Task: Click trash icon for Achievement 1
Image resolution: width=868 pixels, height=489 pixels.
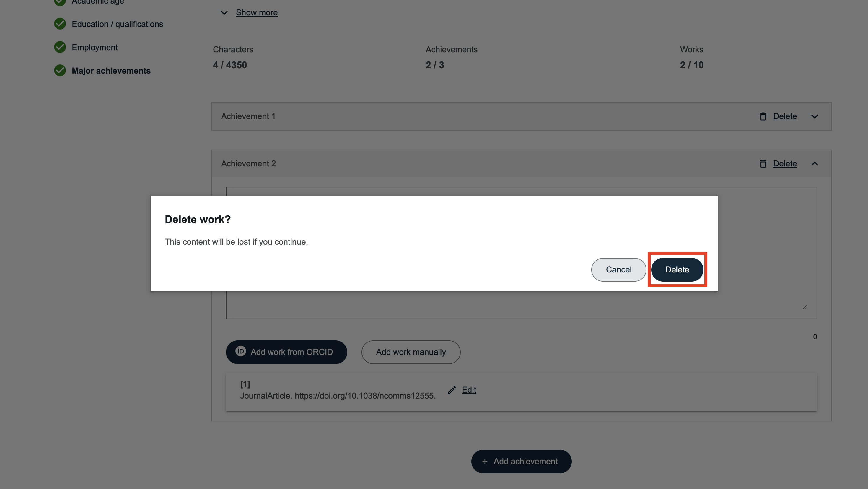Action: [763, 117]
